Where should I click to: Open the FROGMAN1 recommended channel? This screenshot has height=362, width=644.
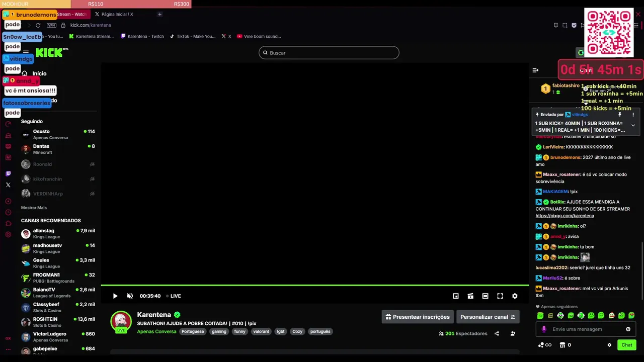pyautogui.click(x=58, y=278)
